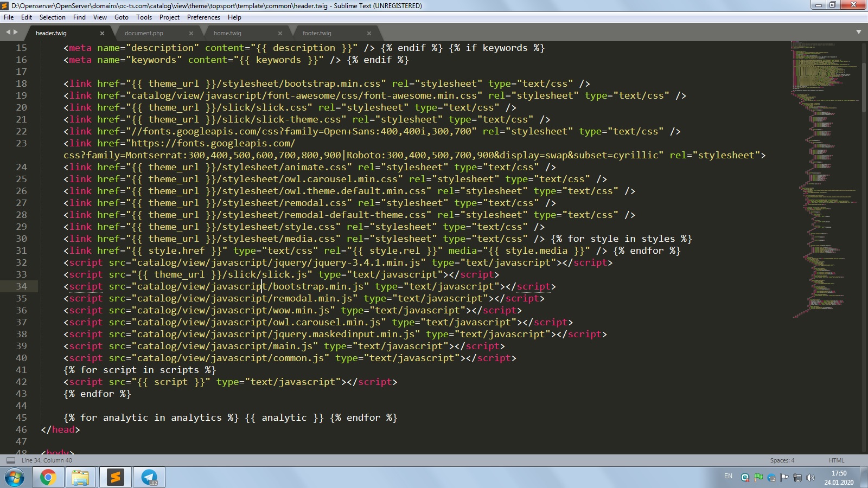The height and width of the screenshot is (488, 868).
Task: Open the Tools menu
Action: [144, 17]
